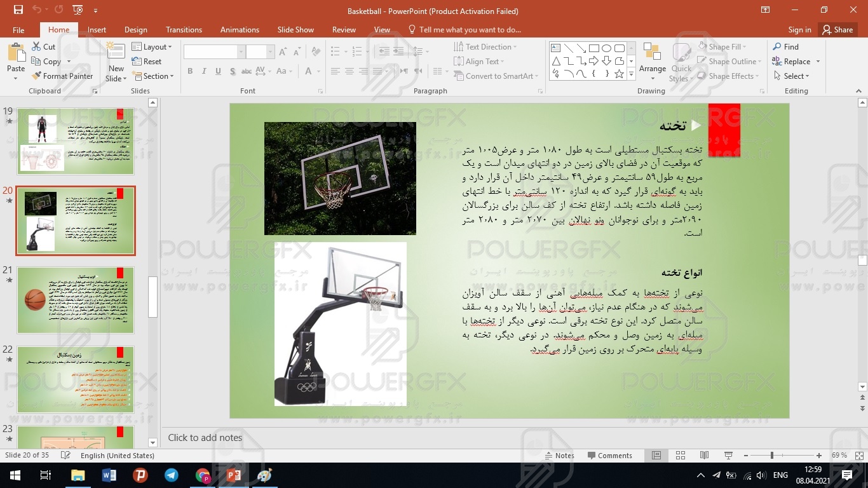Click the Share button
868x488 pixels.
(837, 30)
